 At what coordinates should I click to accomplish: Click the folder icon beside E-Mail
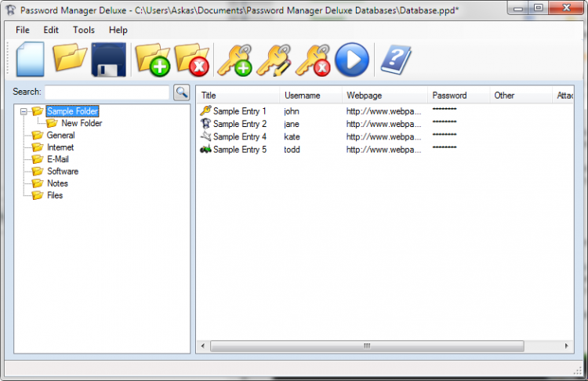pyautogui.click(x=38, y=159)
